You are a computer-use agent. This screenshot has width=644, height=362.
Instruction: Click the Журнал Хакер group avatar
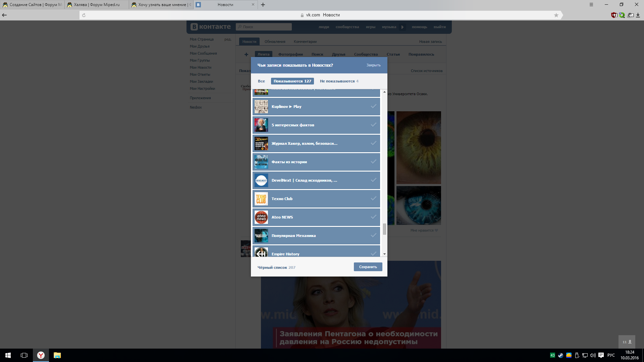[261, 143]
